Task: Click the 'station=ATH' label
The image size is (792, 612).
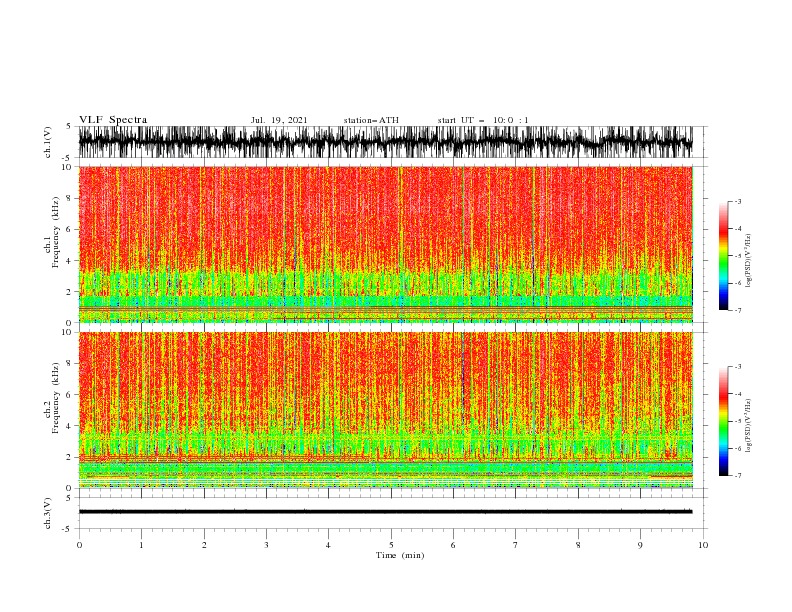Action: click(371, 120)
